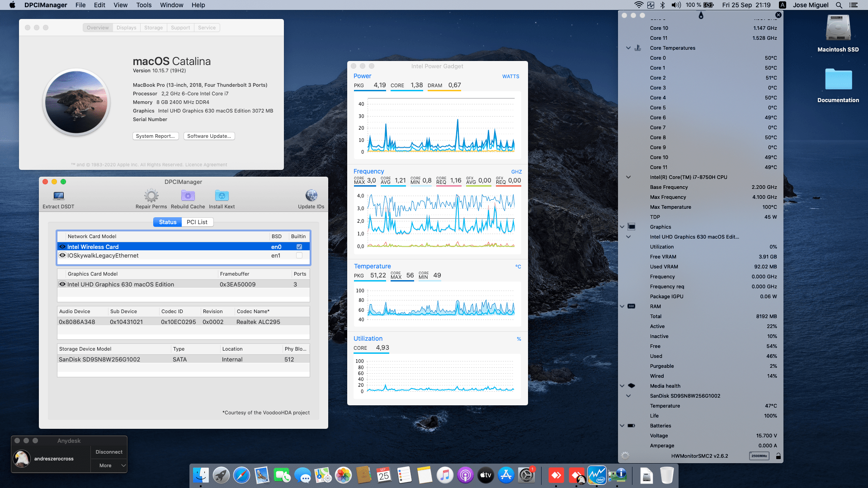Switch to the PCI List tab

point(197,222)
